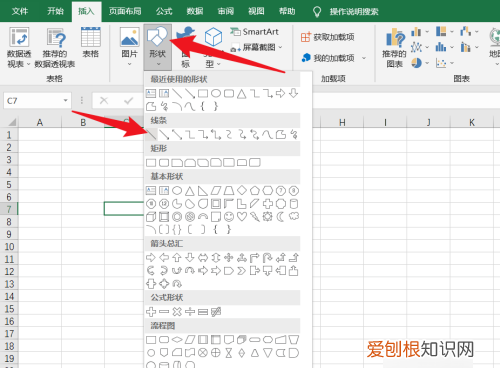Select double-arrow line in 线条 section
500x368 pixels.
[177, 135]
